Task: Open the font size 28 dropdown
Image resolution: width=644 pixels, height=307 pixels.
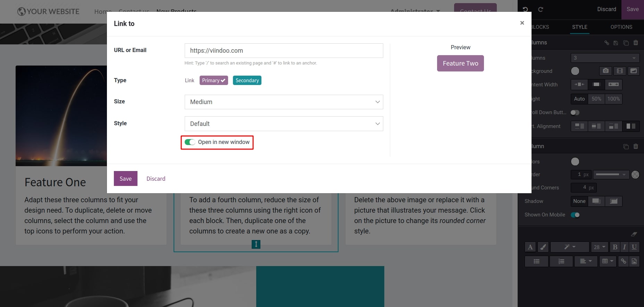Action: tap(599, 247)
